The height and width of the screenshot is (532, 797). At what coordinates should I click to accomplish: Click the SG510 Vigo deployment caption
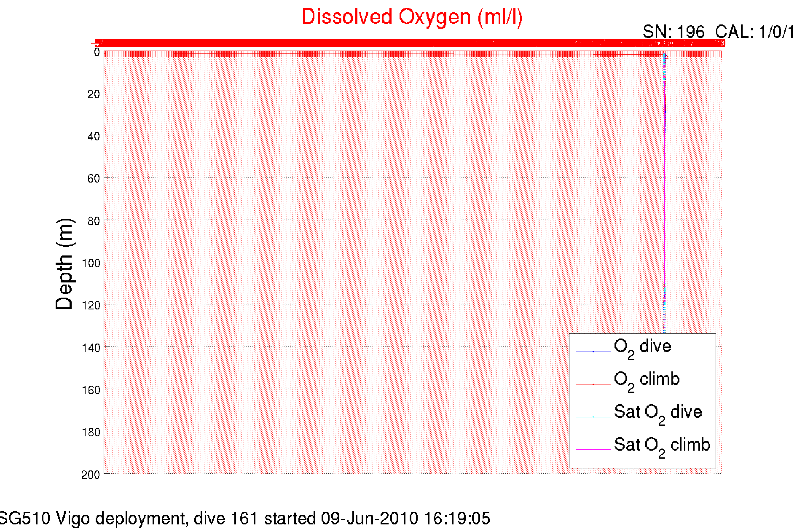click(x=245, y=518)
